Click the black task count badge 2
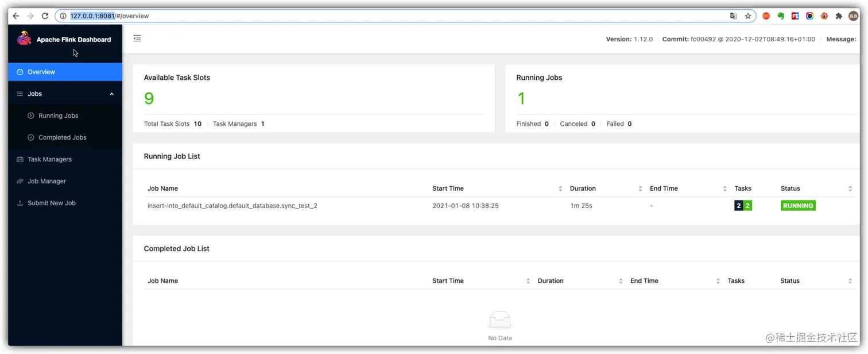 [x=739, y=206]
